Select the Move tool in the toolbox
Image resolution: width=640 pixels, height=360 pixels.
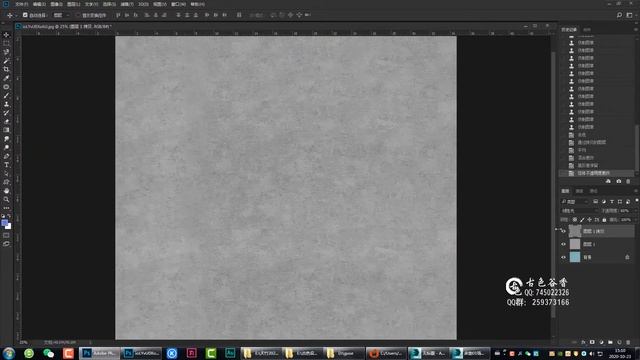point(6,35)
